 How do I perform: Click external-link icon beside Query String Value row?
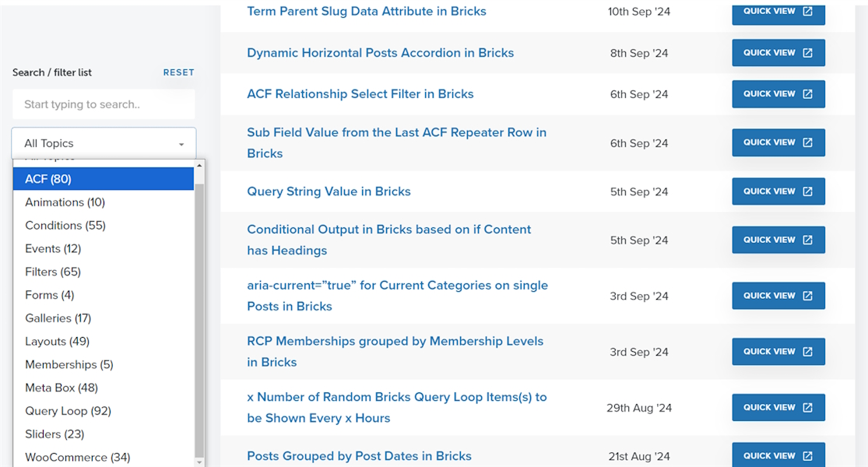pyautogui.click(x=807, y=191)
